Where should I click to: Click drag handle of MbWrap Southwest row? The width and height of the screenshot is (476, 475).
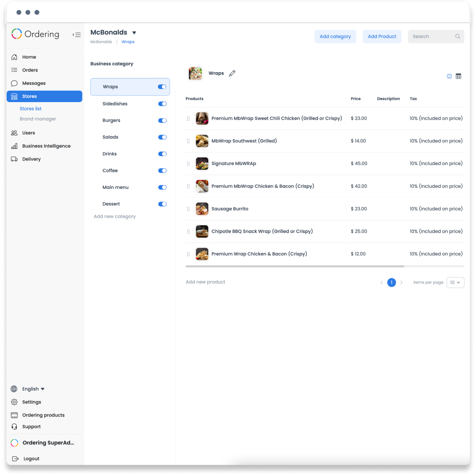click(188, 141)
